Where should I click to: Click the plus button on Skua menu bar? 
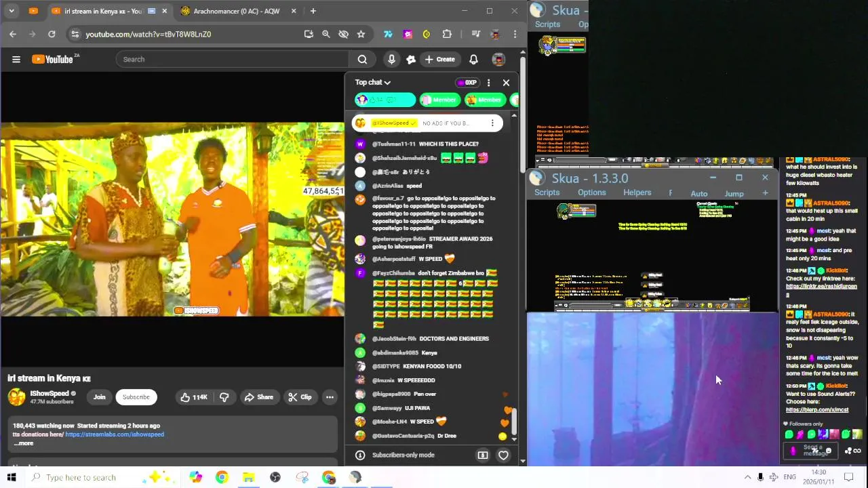765,193
